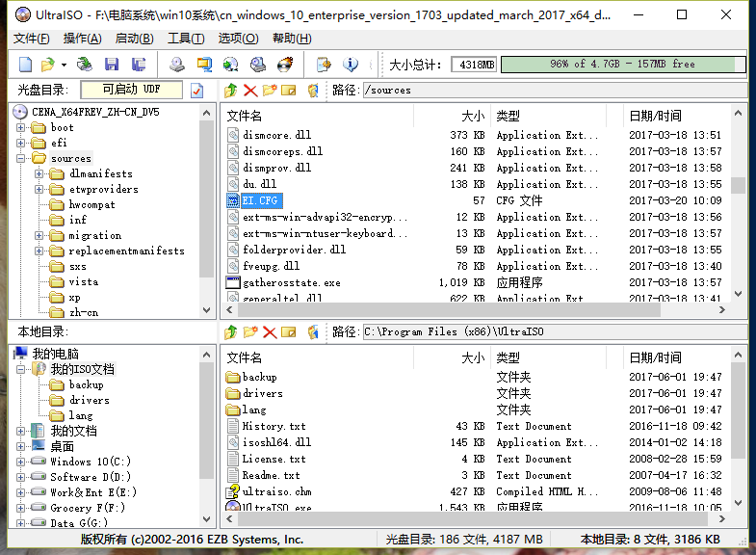Select the EI.CFG file row

tap(478, 200)
